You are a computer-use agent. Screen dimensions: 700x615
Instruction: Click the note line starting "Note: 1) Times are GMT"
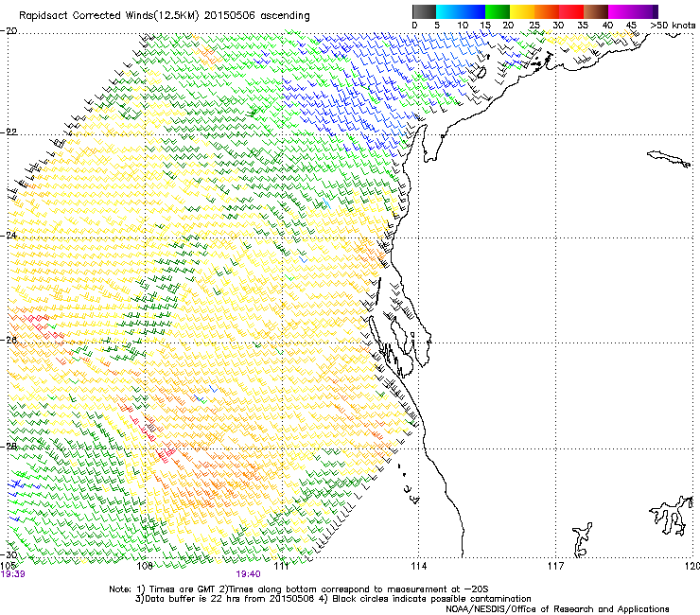click(x=299, y=589)
